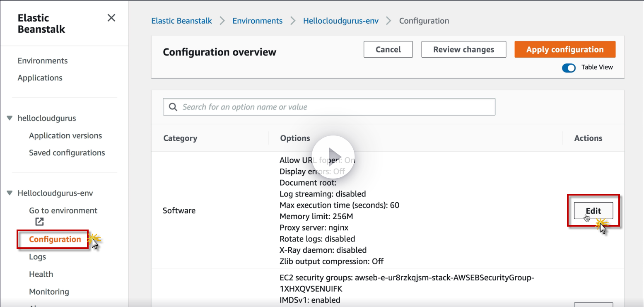644x307 pixels.
Task: Open the Logs page
Action: (x=37, y=257)
